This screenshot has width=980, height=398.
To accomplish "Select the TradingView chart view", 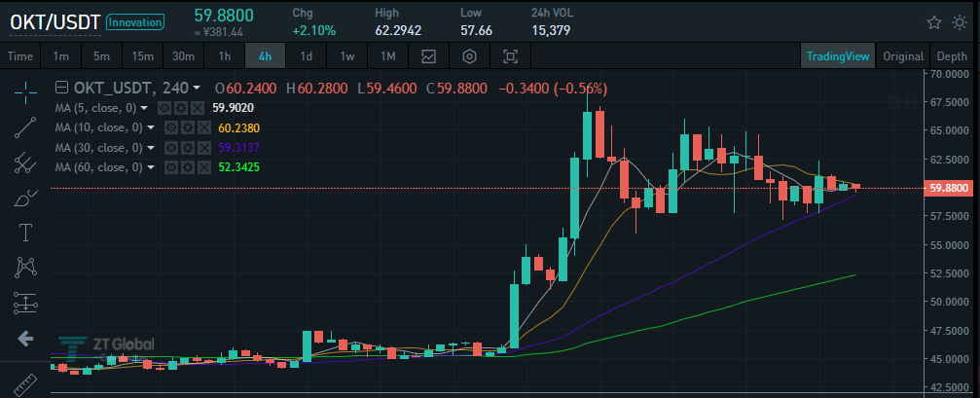I will point(838,56).
